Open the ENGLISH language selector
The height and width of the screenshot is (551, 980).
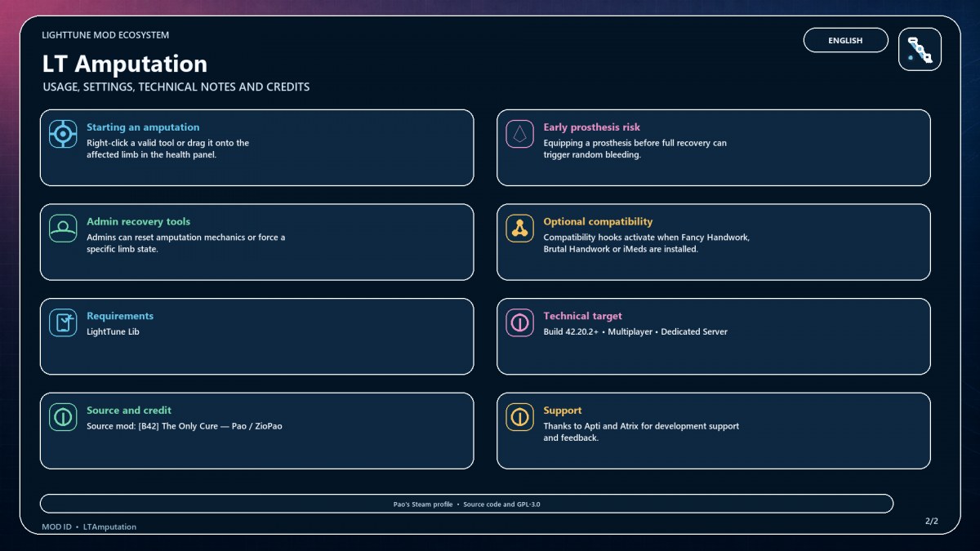click(845, 40)
